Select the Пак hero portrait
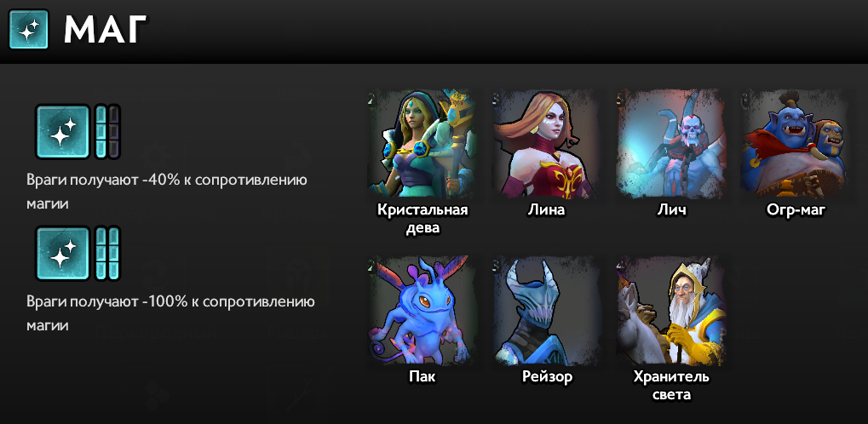 [423, 311]
